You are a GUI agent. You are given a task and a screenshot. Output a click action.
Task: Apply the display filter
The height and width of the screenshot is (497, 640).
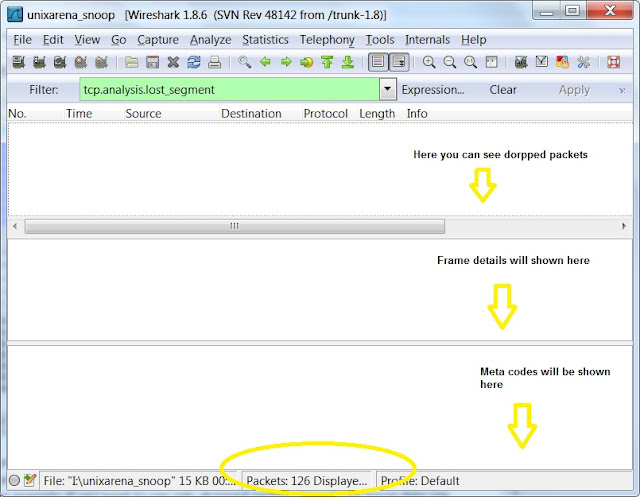coord(574,90)
